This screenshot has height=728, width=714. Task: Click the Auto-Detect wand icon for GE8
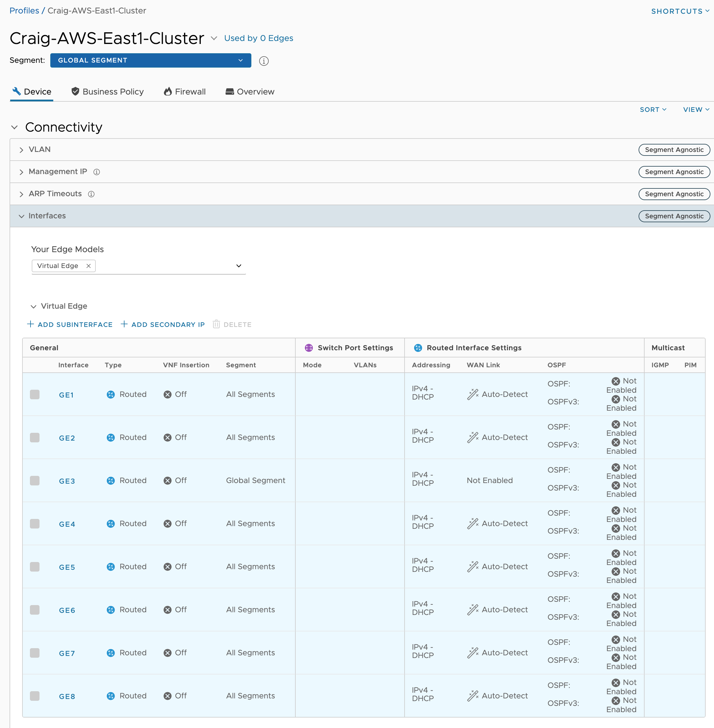coord(473,696)
